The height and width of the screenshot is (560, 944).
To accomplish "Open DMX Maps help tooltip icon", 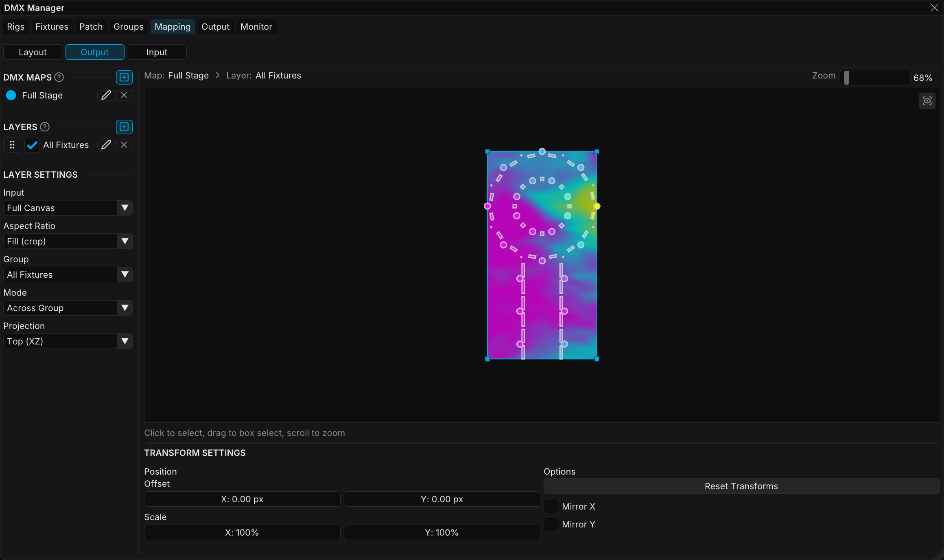I will click(59, 77).
